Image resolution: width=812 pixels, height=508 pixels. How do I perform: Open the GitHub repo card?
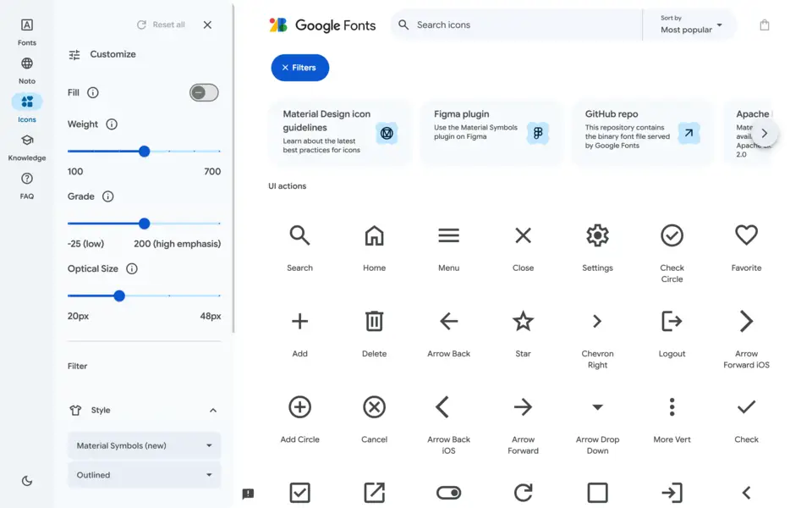[x=643, y=133]
